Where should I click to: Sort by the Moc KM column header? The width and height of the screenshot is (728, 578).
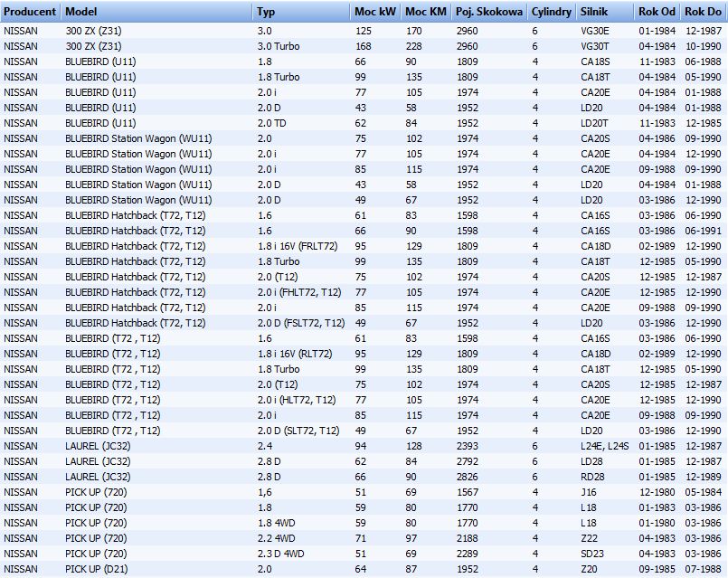point(426,12)
